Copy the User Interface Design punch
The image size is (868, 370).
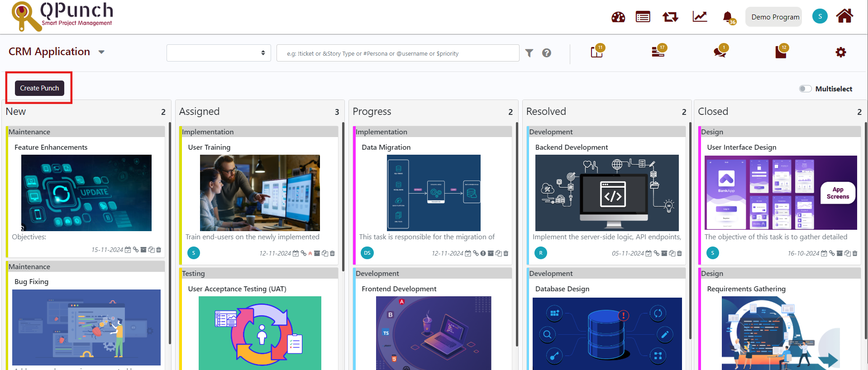coord(847,253)
